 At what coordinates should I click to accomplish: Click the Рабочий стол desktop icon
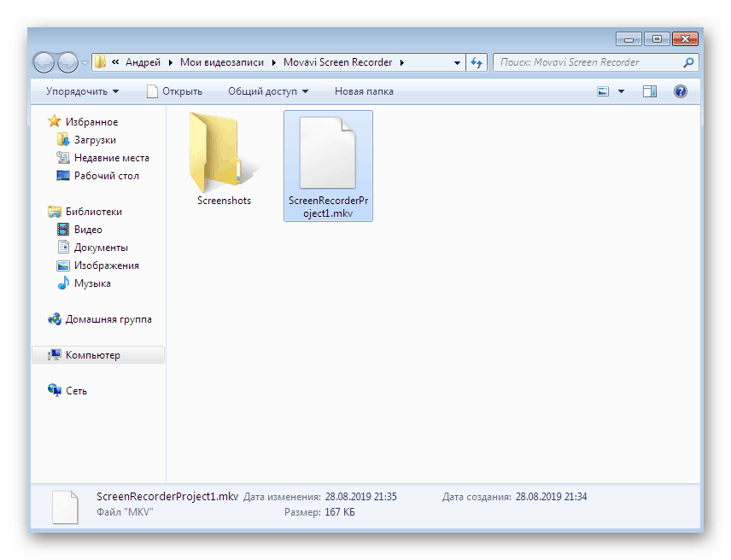point(63,176)
